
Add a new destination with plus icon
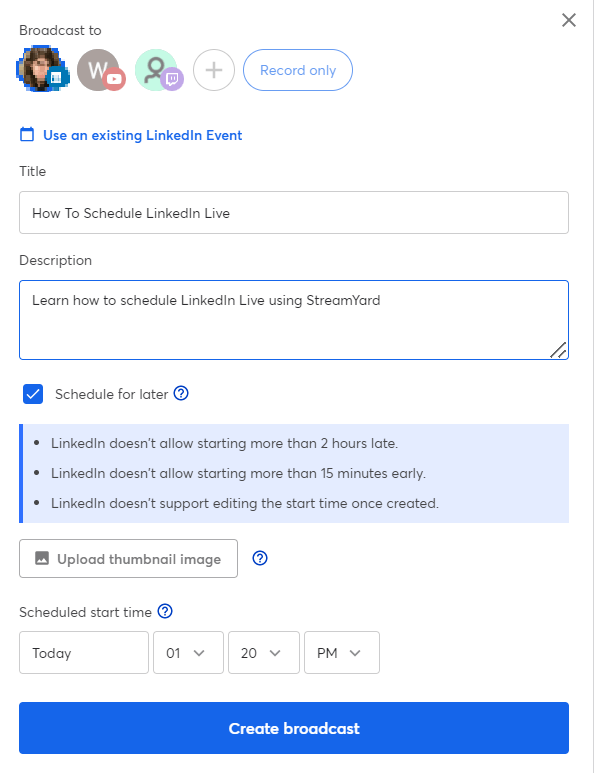213,70
